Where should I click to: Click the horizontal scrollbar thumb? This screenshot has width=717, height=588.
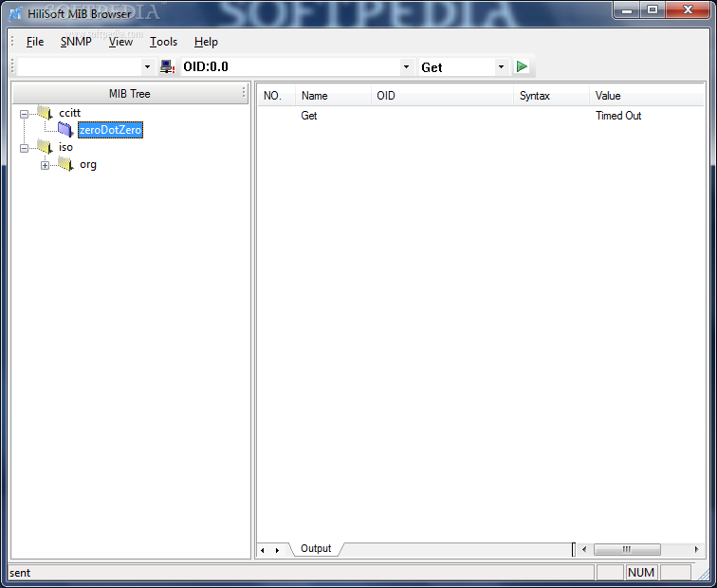point(627,549)
